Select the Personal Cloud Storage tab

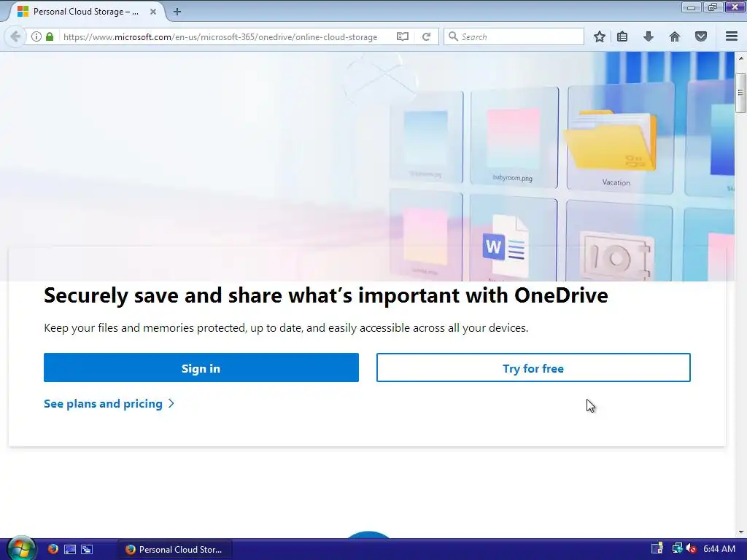(86, 12)
